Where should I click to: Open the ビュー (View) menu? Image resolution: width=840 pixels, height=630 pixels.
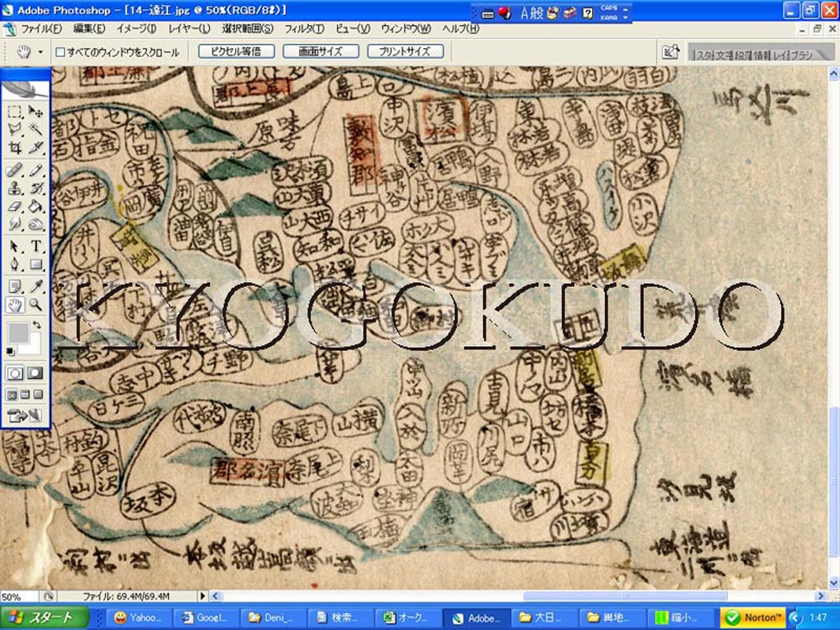353,29
